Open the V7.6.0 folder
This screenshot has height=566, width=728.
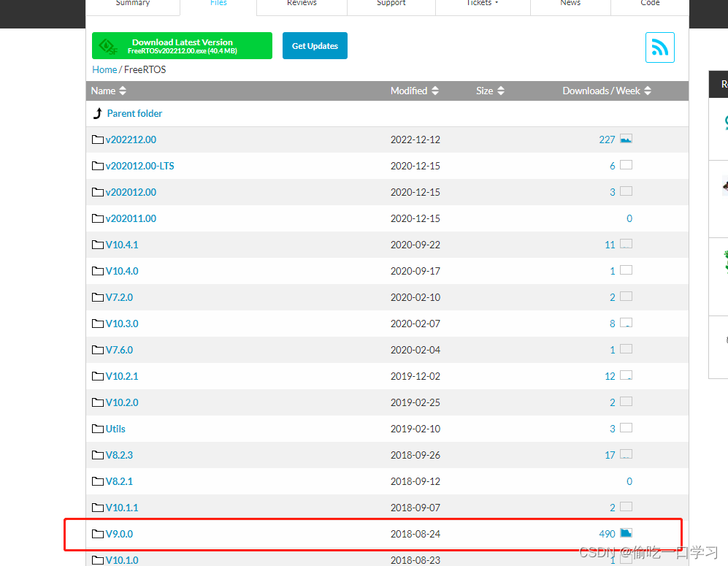tap(119, 350)
